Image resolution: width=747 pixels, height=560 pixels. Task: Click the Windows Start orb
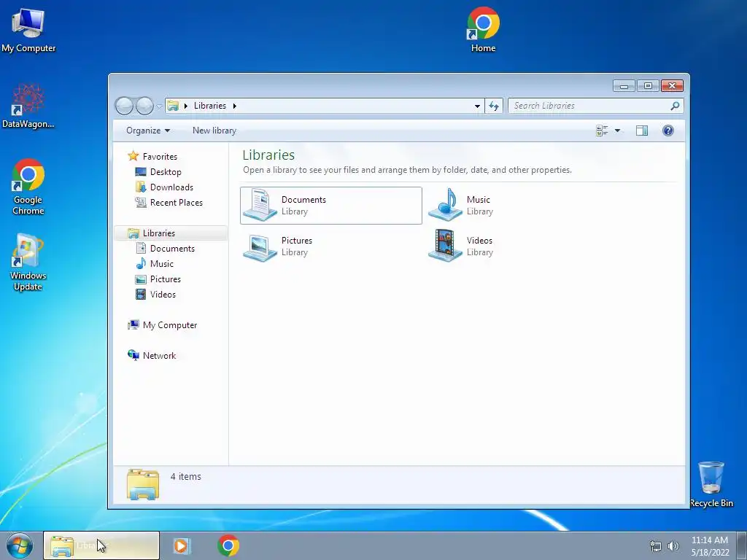click(x=20, y=545)
